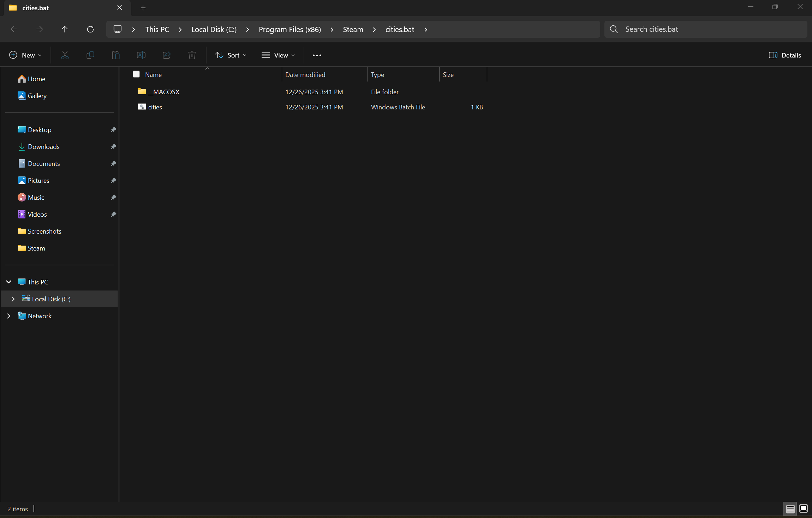The image size is (812, 518).
Task: Click the Share icon in toolbar
Action: click(167, 55)
